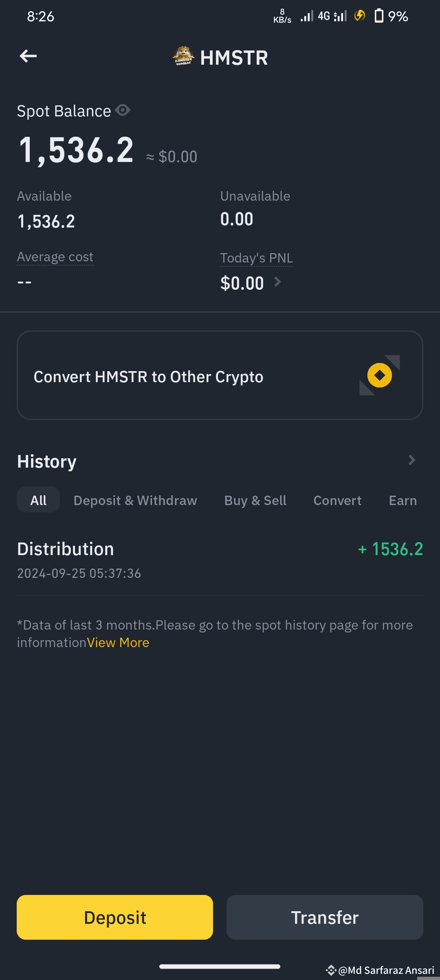Tap the yellow convert swap icon
Image resolution: width=440 pixels, height=980 pixels.
(x=379, y=375)
